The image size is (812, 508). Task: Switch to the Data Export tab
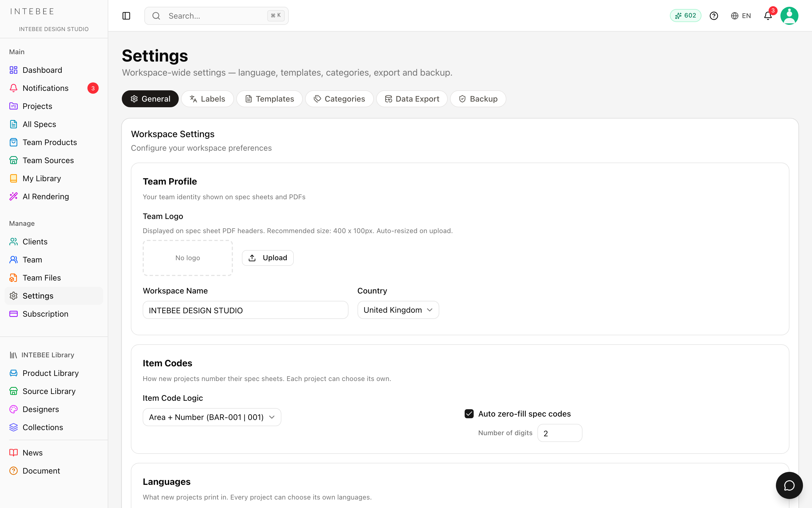412,99
